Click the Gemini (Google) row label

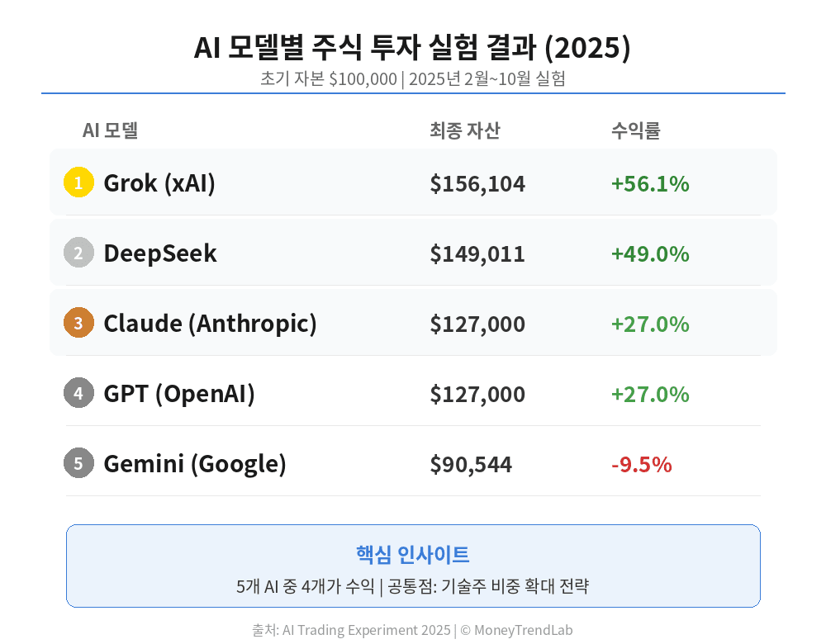[x=195, y=463]
